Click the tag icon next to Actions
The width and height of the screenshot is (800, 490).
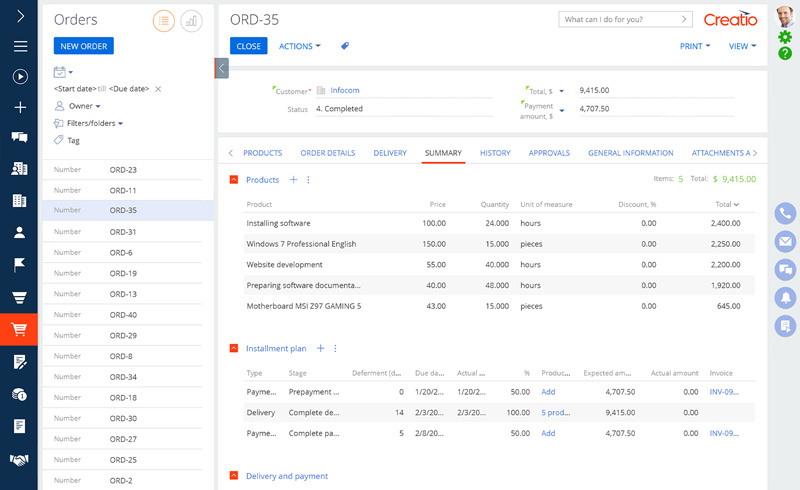[345, 46]
